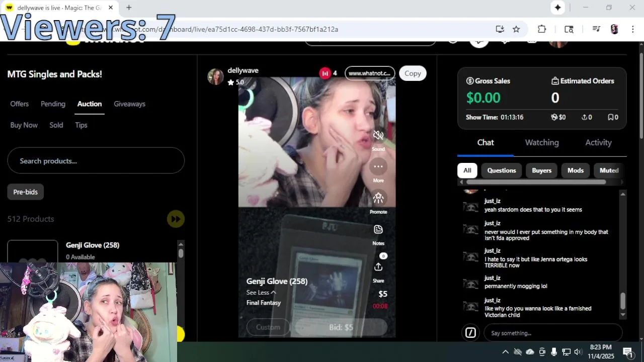644x362 pixels.
Task: Click the just_iz message about Jenna Ortega
Action: [536, 262]
